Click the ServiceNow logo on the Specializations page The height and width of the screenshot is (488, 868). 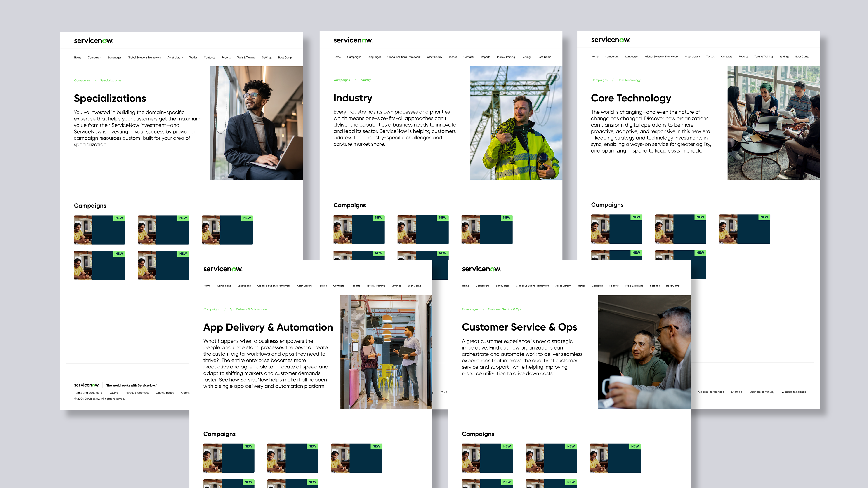(93, 41)
